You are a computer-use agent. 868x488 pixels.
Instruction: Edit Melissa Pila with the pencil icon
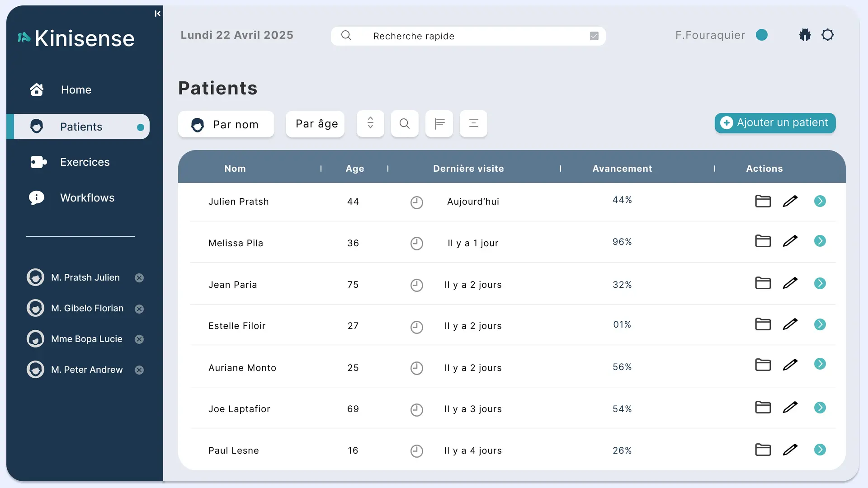[x=790, y=241]
